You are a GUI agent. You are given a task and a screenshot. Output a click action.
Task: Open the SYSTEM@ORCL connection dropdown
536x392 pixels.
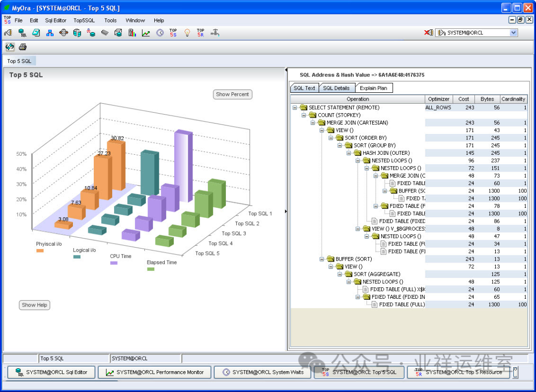[513, 33]
